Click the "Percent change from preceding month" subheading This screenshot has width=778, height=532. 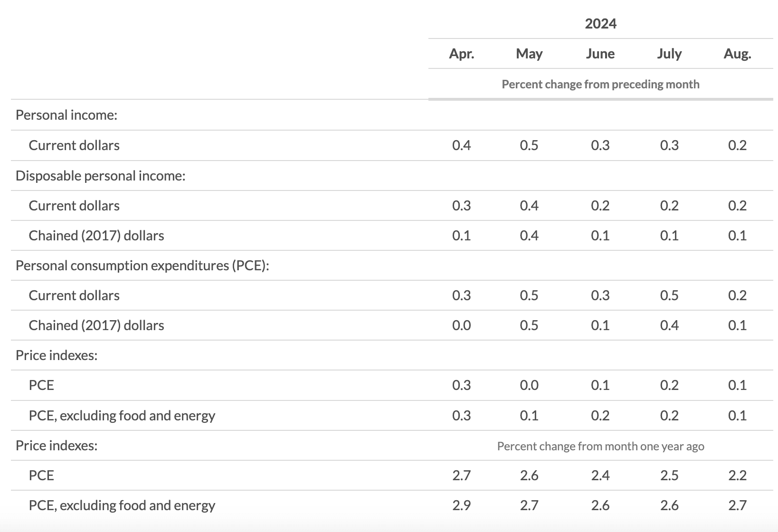(600, 85)
